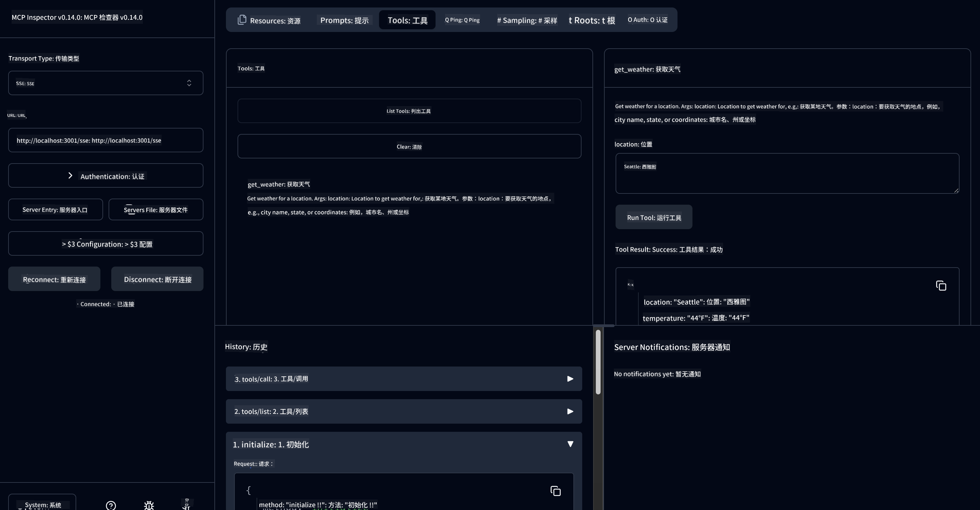Click the location text area with Seattle
Viewport: 980px width, 510px height.
787,173
